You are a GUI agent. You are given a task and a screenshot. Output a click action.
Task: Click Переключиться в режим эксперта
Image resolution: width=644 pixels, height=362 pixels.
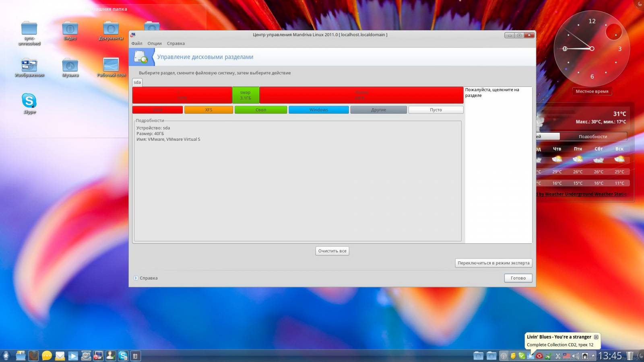point(493,263)
